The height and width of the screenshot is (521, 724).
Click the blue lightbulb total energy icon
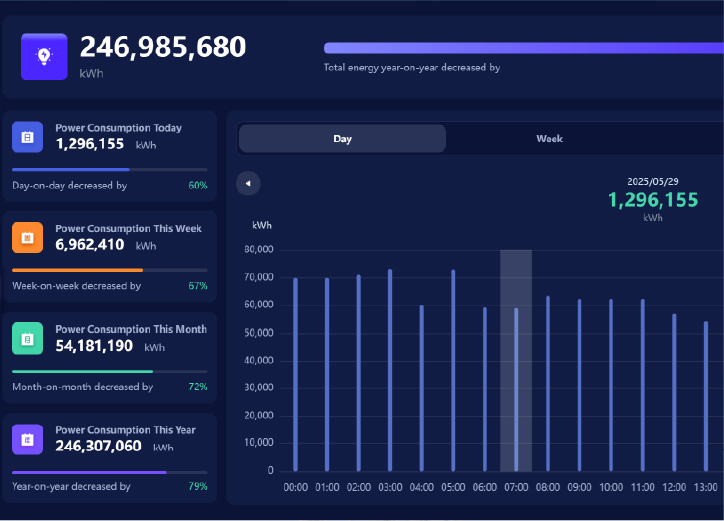pyautogui.click(x=44, y=57)
